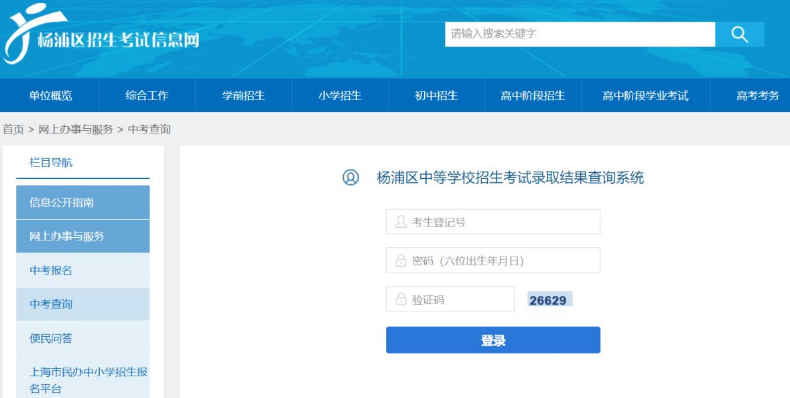This screenshot has width=790, height=398.
Task: Open the 小学招生 nav menu
Action: click(340, 95)
